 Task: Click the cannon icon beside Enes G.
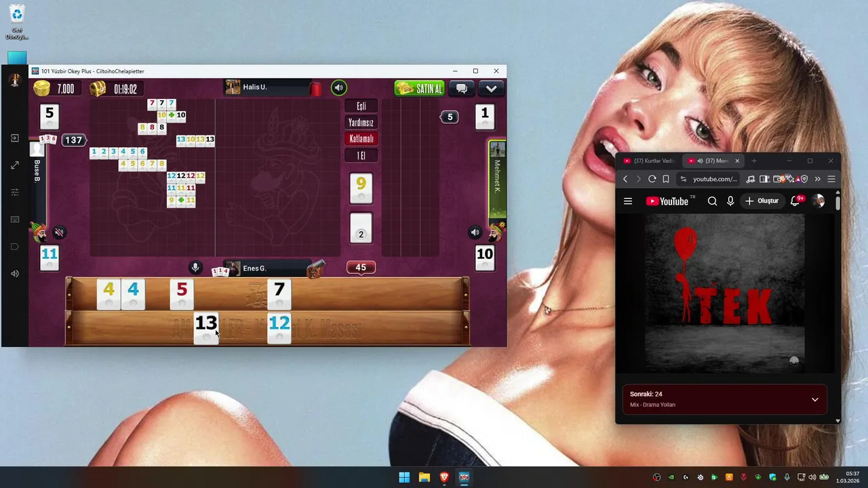point(315,270)
